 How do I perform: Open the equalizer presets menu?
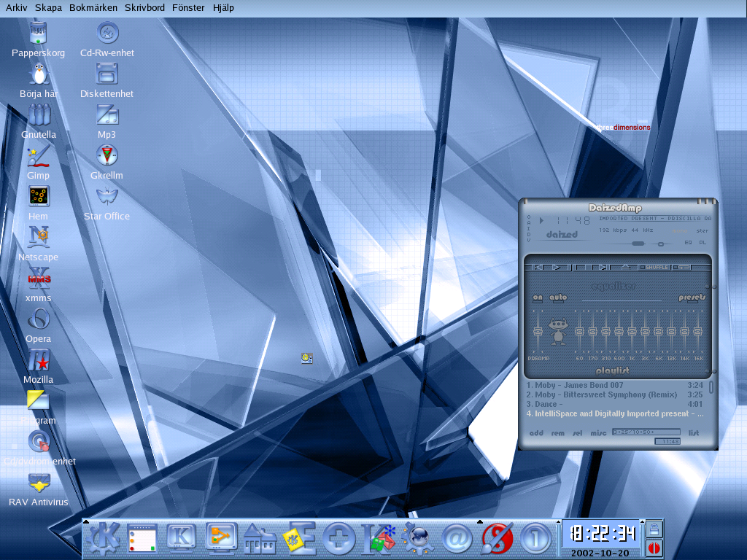point(692,297)
